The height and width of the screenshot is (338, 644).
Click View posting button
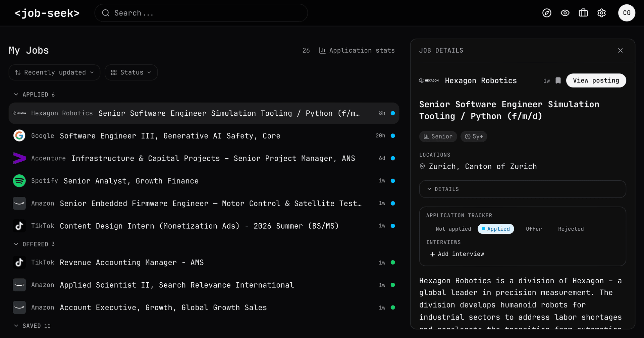point(596,80)
